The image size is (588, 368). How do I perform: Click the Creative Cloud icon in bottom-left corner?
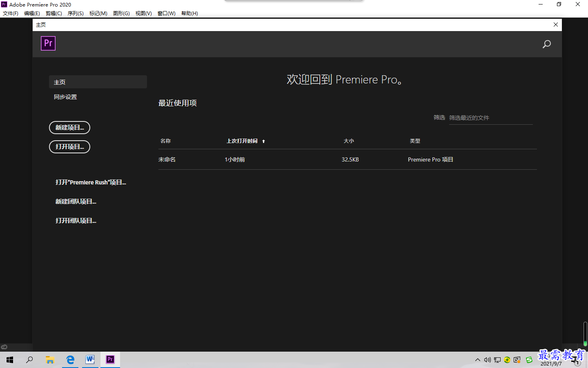coord(4,347)
